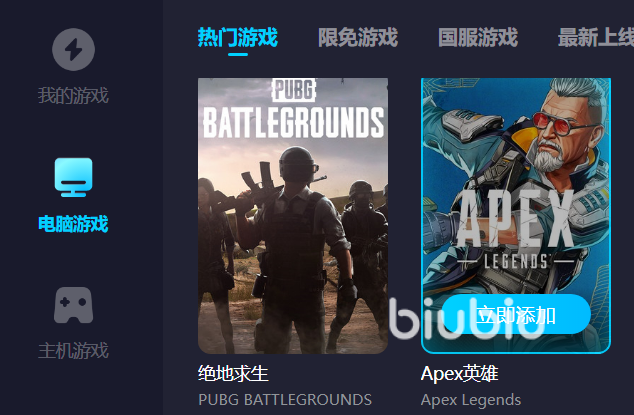Click the Apex英雄 game title

pos(460,373)
